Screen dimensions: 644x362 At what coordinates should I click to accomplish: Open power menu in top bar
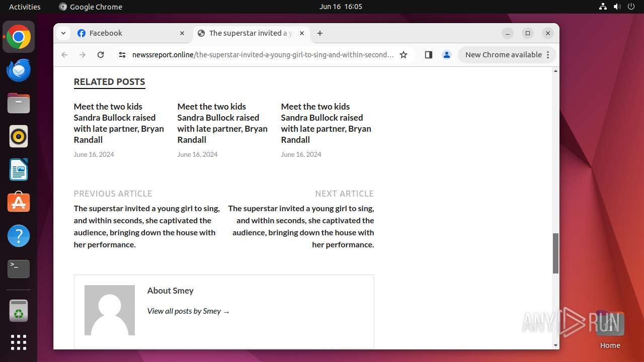631,7
